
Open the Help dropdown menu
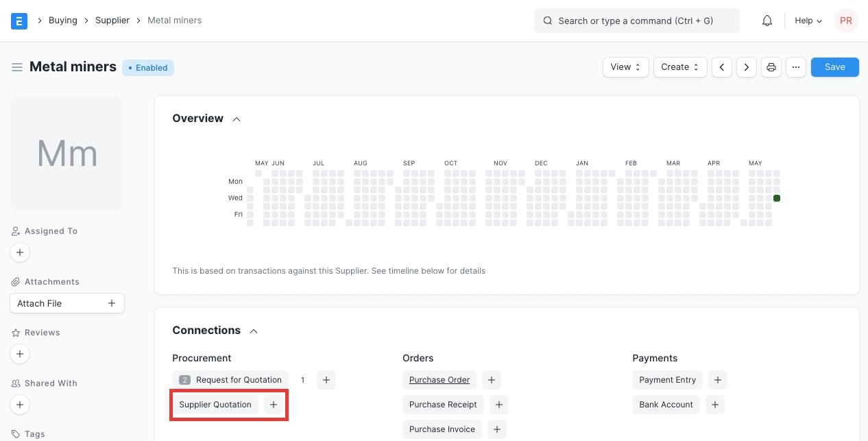808,21
